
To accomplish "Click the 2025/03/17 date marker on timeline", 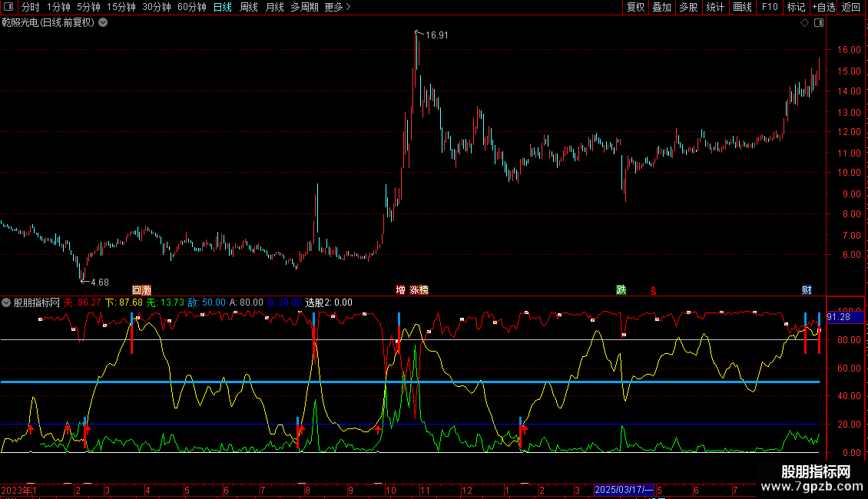I will (x=624, y=490).
